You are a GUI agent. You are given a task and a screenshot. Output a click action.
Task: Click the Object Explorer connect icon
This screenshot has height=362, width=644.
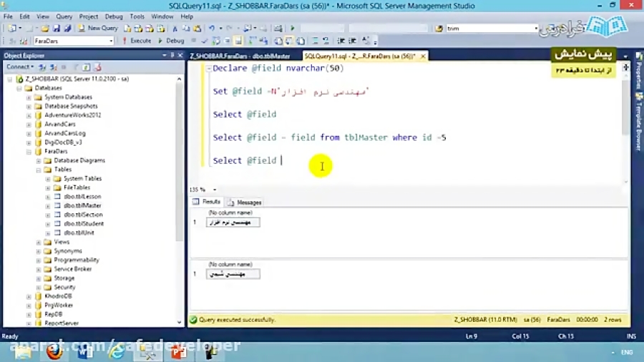(42, 67)
